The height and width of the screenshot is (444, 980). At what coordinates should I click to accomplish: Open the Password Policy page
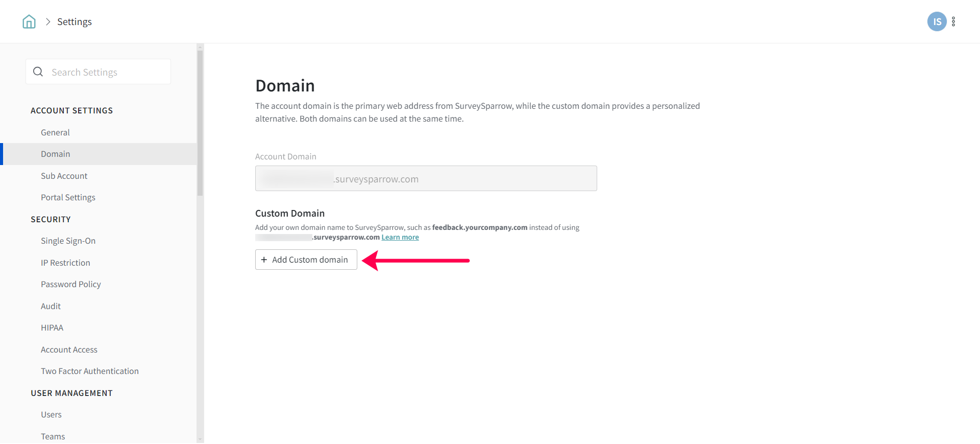point(71,284)
